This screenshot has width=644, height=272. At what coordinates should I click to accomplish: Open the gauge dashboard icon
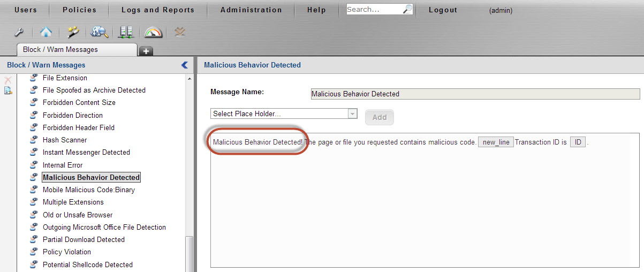[x=153, y=33]
